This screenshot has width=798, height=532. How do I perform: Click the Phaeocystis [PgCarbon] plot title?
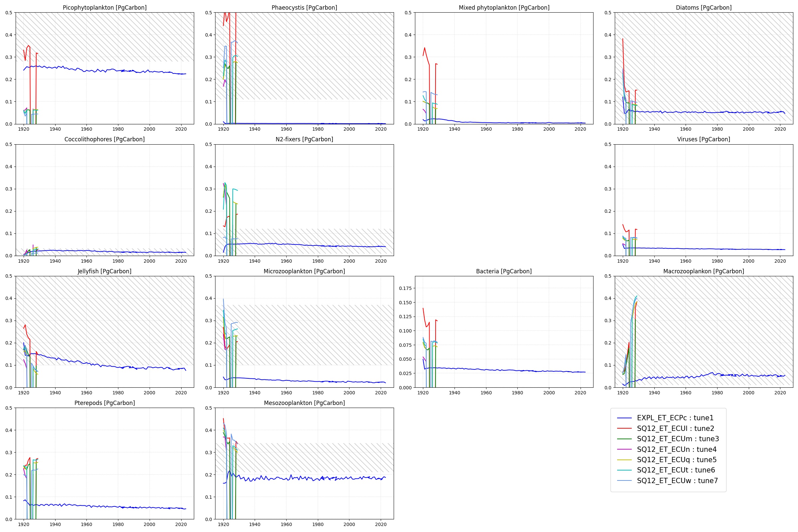click(x=304, y=7)
